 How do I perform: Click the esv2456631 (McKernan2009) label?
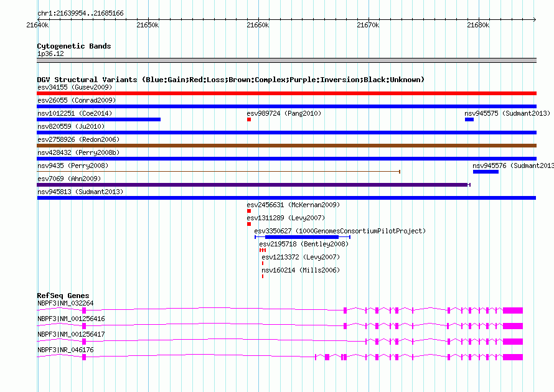coord(293,205)
